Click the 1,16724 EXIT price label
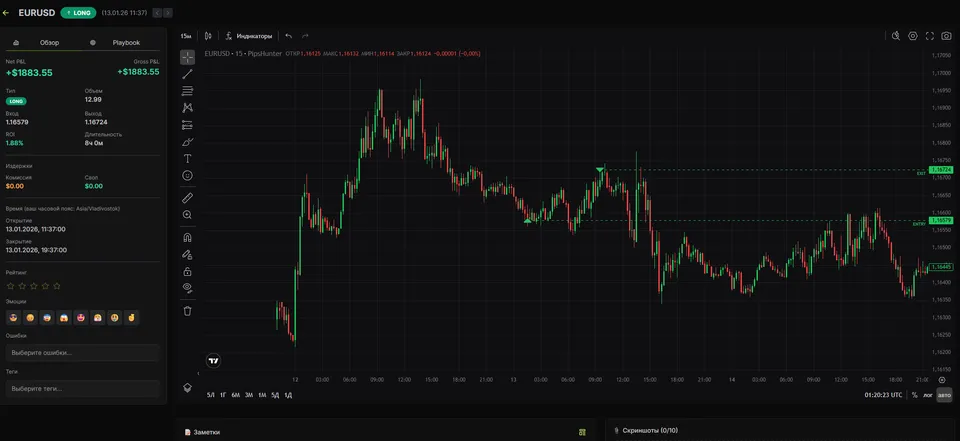Viewport: 960px width, 441px height. (940, 170)
